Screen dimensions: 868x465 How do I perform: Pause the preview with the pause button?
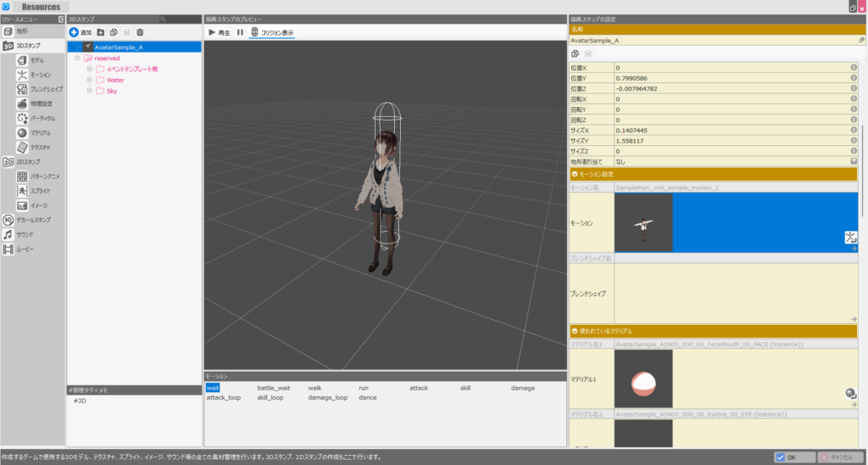coord(240,32)
